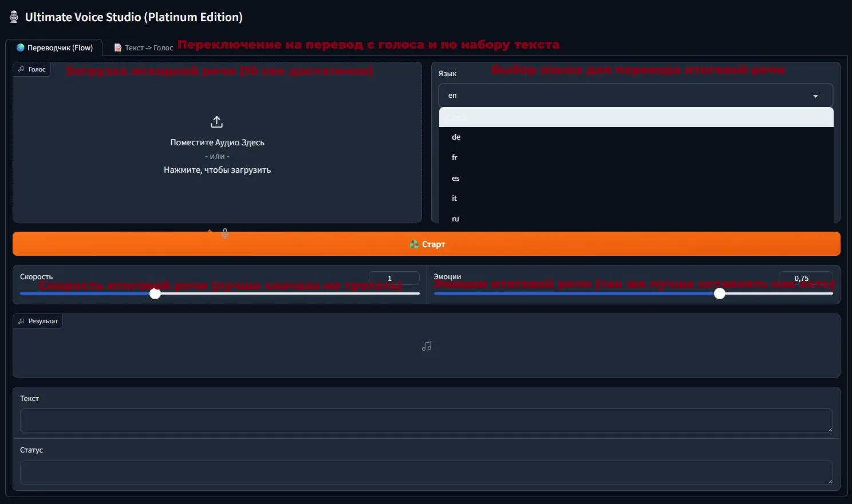This screenshot has width=852, height=504.
Task: Collapse the Язык dropdown using its arrow
Action: click(x=815, y=96)
